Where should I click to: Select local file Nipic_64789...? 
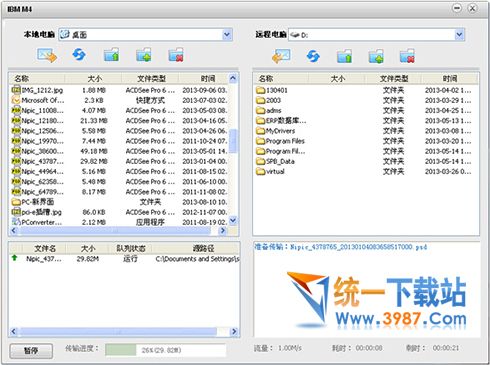[x=120, y=192]
